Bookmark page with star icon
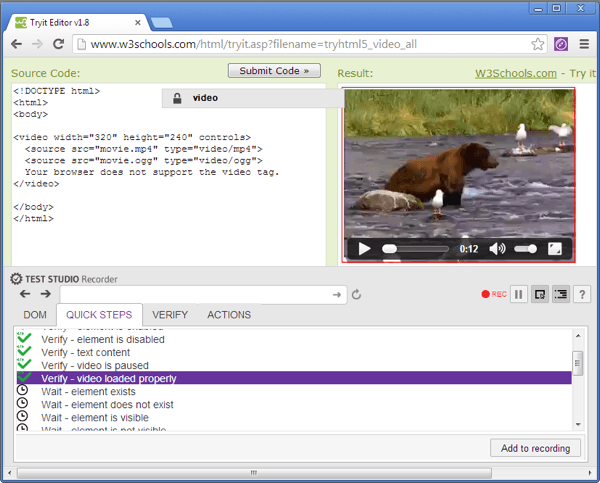 tap(538, 44)
